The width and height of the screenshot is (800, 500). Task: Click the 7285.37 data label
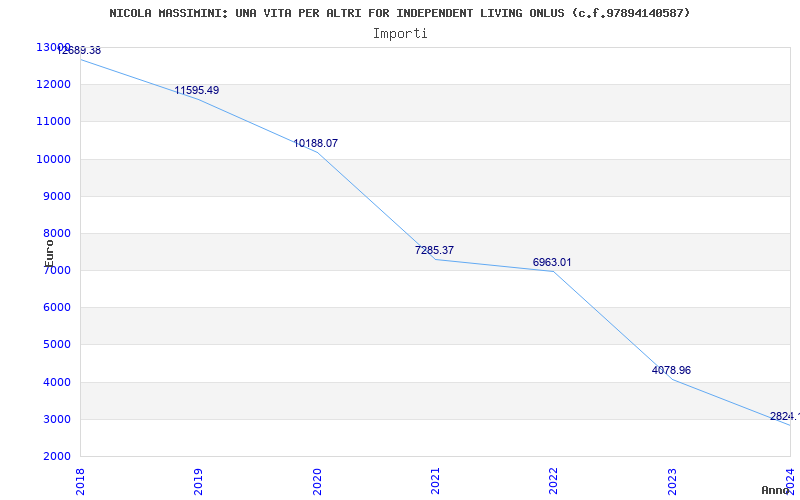(x=434, y=251)
